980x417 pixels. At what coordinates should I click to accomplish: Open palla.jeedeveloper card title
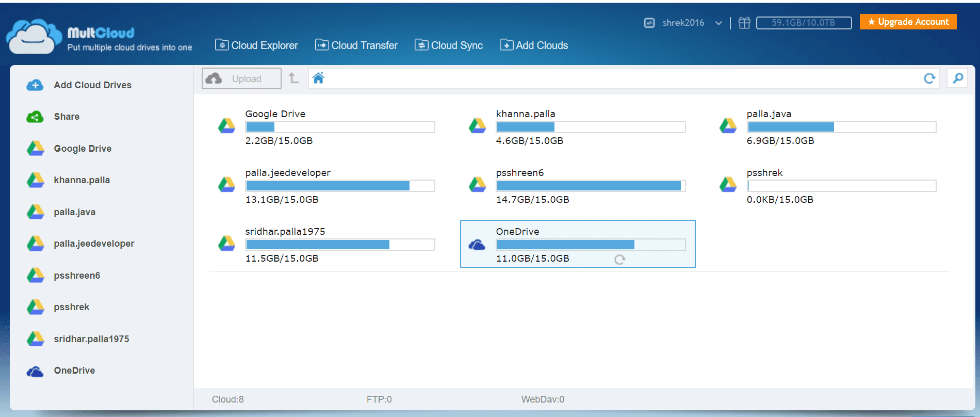pyautogui.click(x=288, y=173)
